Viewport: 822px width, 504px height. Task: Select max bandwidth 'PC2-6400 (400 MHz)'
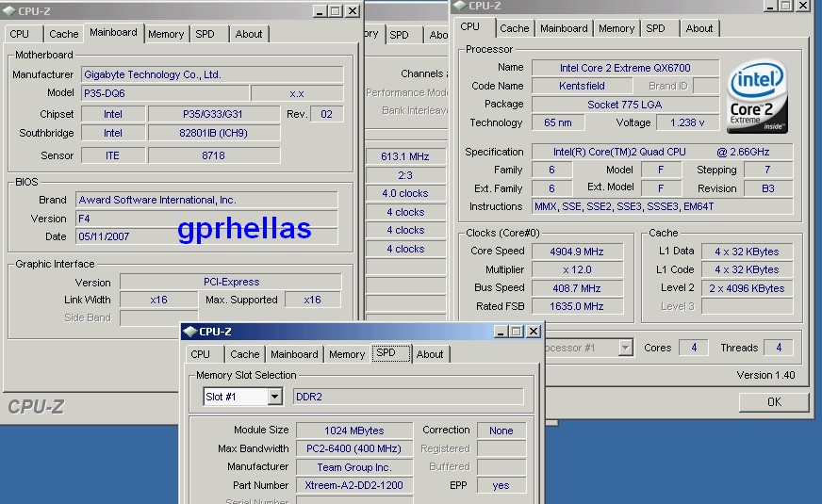tap(353, 449)
